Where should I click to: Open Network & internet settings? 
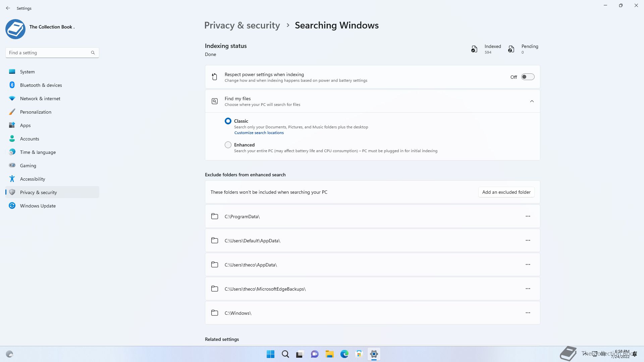[52, 99]
